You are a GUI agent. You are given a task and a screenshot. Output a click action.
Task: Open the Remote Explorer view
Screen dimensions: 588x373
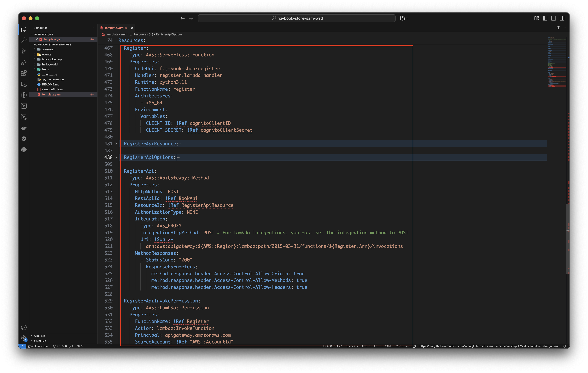[x=24, y=84]
